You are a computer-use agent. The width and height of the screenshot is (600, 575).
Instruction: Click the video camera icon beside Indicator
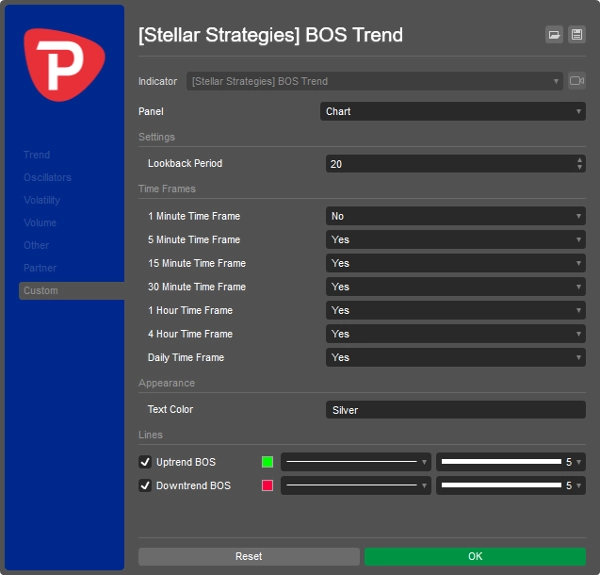pyautogui.click(x=577, y=81)
